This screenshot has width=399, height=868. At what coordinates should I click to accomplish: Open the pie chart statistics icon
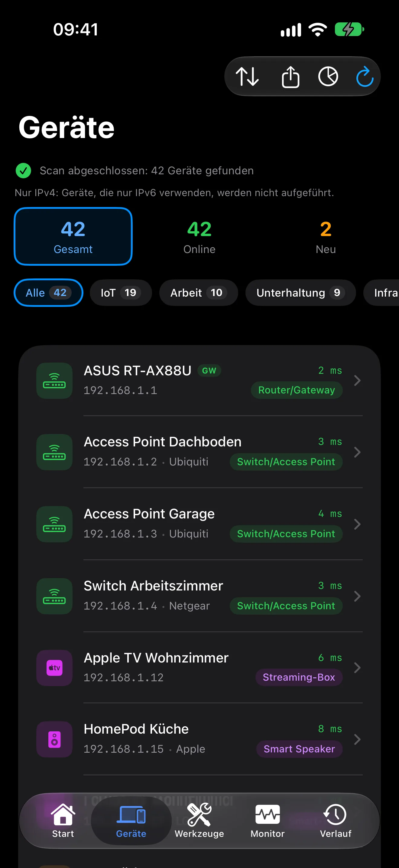(328, 77)
